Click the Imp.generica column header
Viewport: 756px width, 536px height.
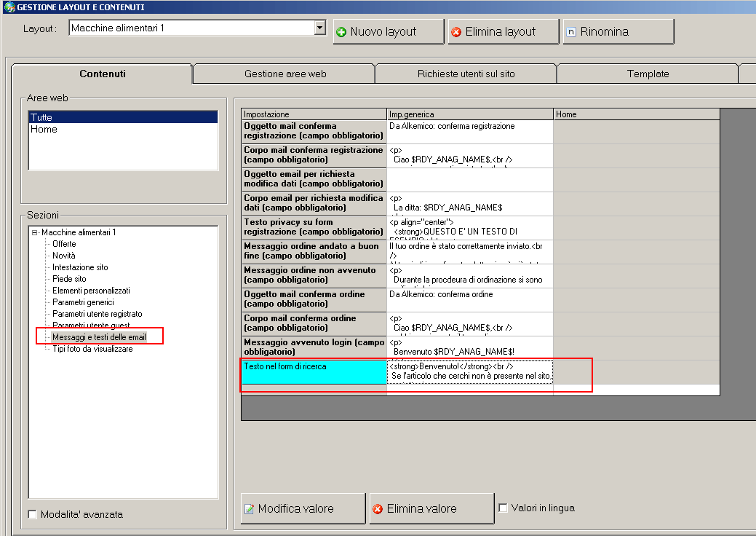pos(470,114)
